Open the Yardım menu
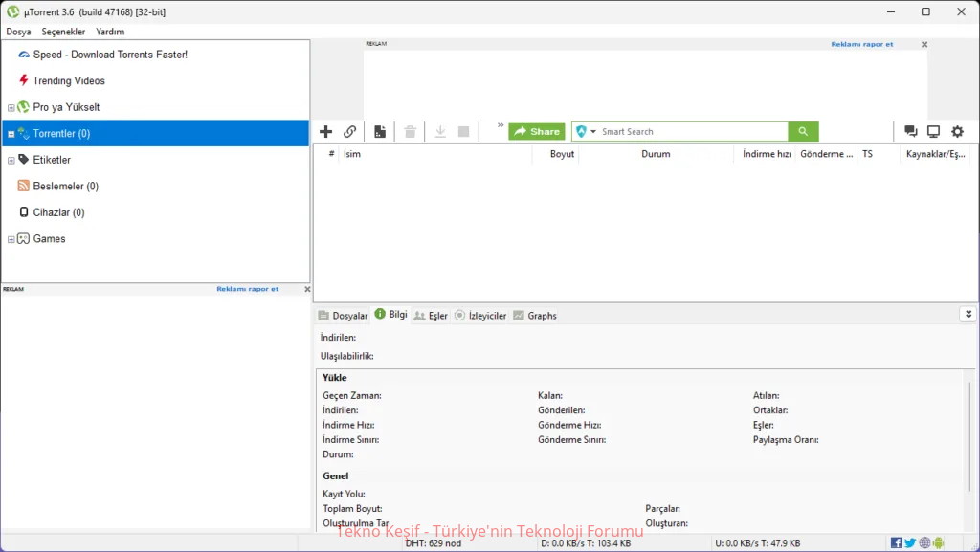Image resolution: width=980 pixels, height=552 pixels. coord(110,32)
